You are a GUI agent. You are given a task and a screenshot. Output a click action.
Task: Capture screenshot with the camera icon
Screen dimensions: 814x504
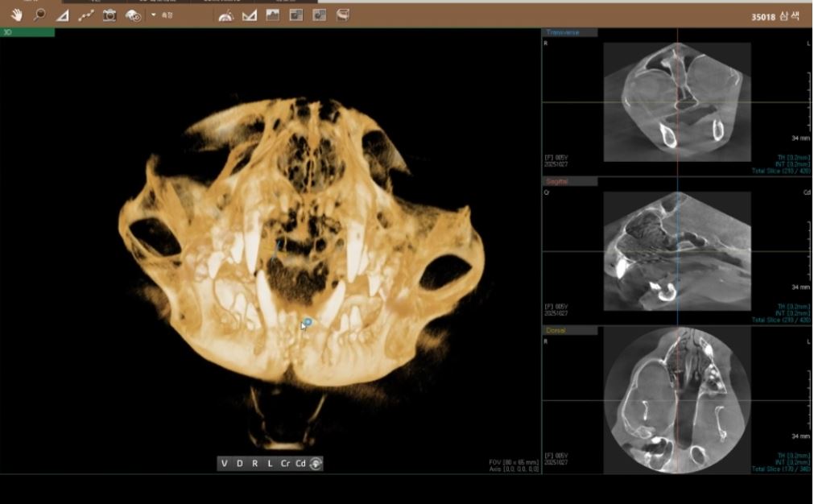point(109,15)
